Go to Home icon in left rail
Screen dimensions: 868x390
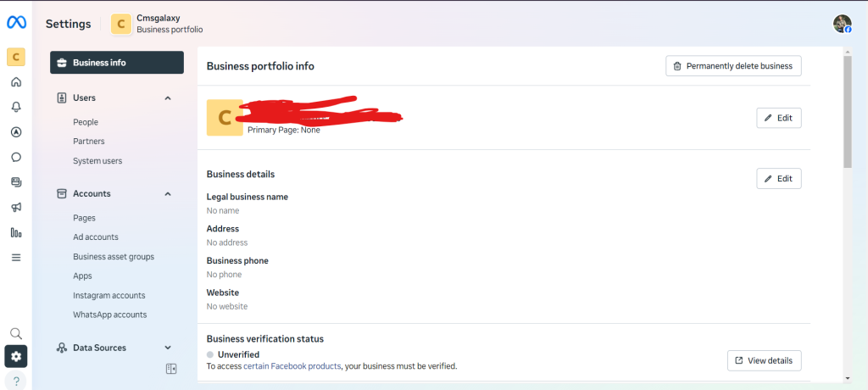(16, 82)
